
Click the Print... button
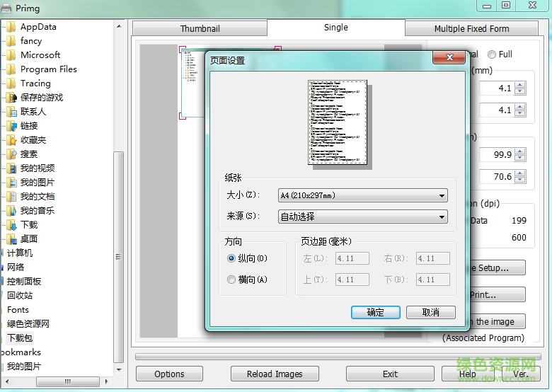point(498,294)
